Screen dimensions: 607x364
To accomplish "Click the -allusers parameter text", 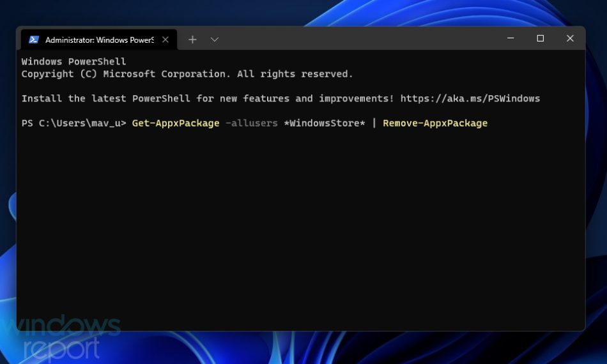I will [252, 123].
